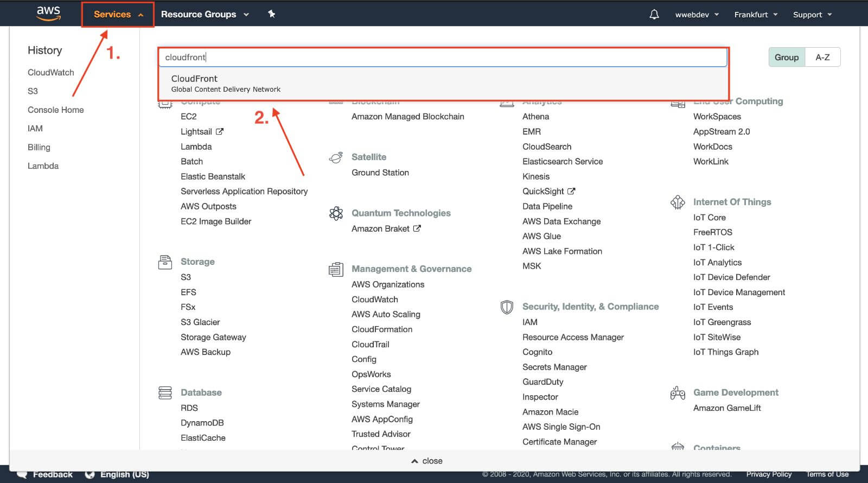Open AWS Lake Formation
The image size is (868, 483).
(x=562, y=251)
